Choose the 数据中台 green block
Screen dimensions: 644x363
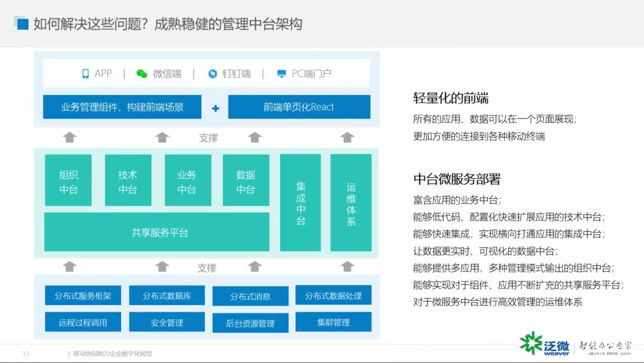[x=246, y=181]
